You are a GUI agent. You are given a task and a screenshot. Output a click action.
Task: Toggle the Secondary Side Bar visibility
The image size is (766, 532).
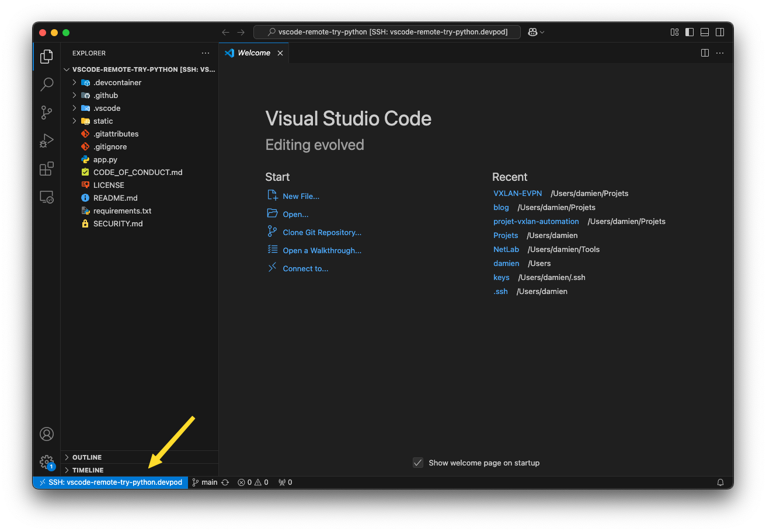click(x=720, y=32)
